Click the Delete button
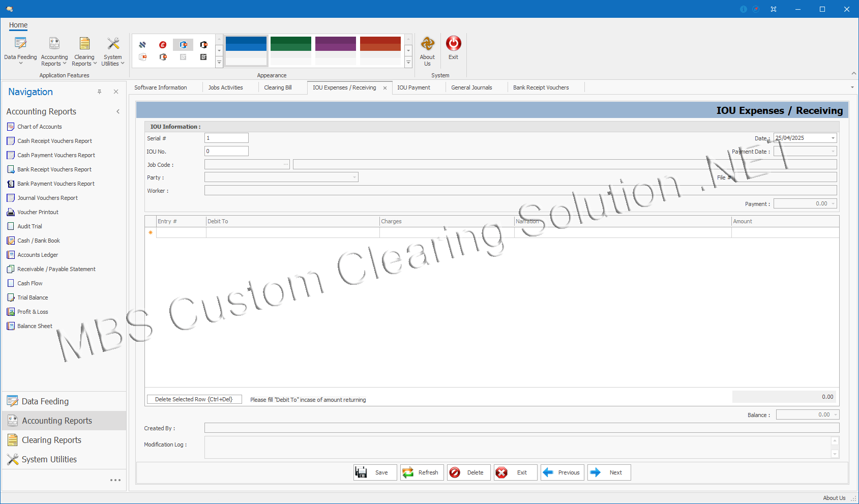 (x=468, y=472)
